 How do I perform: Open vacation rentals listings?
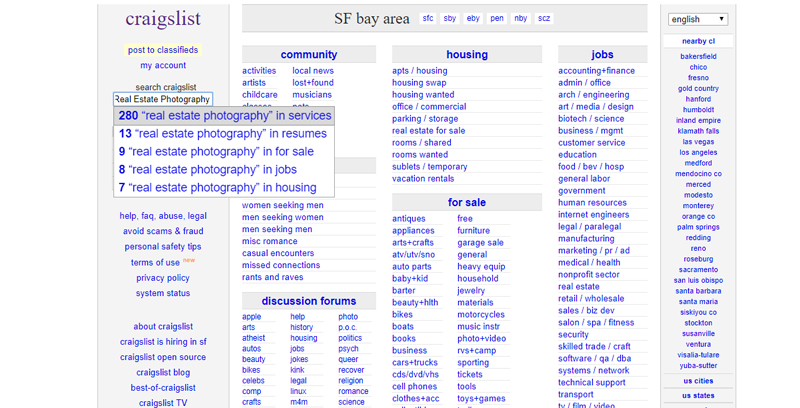(x=423, y=178)
